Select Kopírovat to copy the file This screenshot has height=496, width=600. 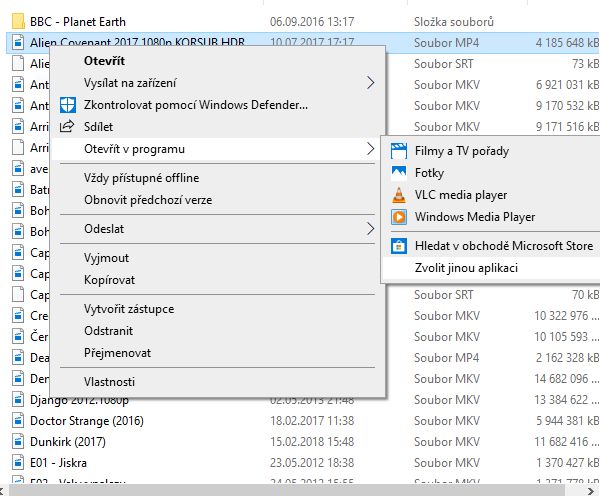click(x=218, y=280)
